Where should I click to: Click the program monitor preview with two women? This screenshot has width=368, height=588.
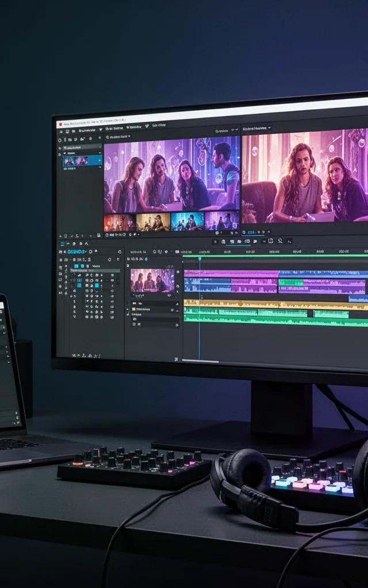[305, 176]
